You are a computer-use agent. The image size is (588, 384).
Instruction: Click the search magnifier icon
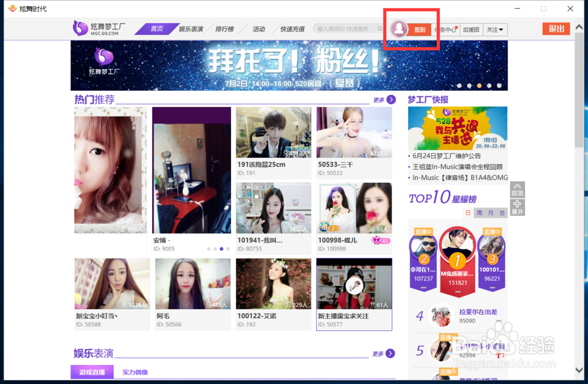pos(380,28)
